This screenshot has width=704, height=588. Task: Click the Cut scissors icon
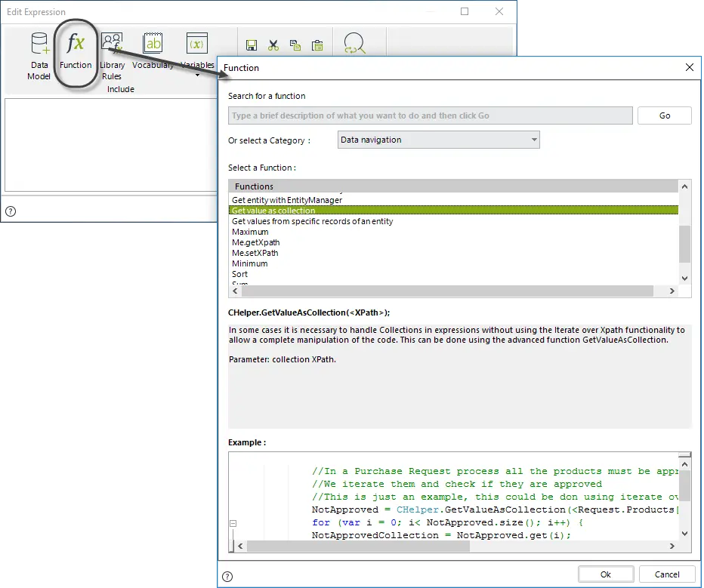pyautogui.click(x=273, y=45)
